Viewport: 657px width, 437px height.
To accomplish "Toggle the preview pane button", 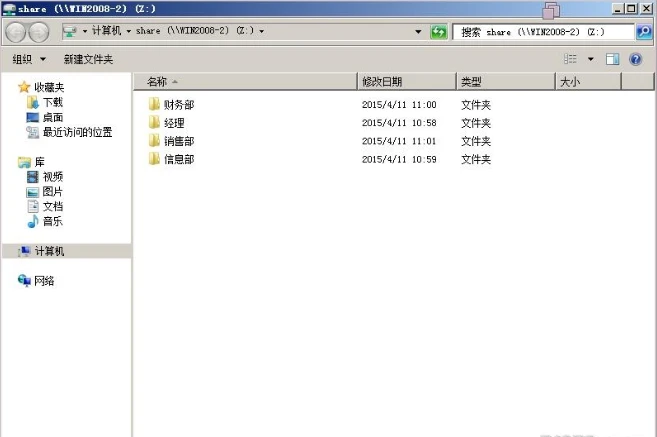I will tap(612, 59).
